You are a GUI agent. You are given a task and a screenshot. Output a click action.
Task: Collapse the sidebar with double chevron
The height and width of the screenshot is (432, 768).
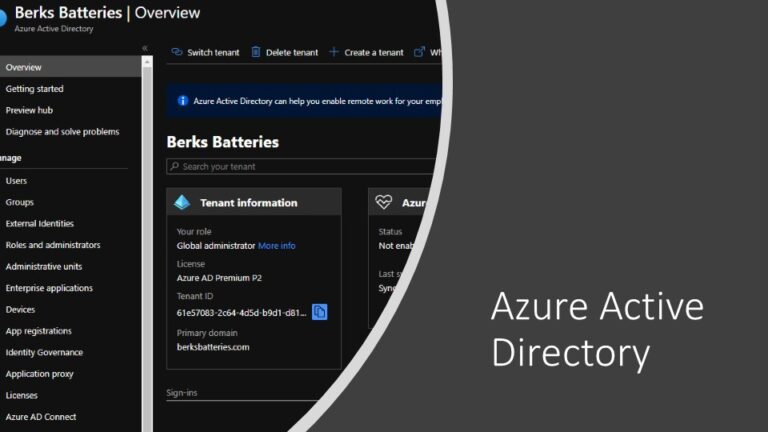pyautogui.click(x=145, y=48)
